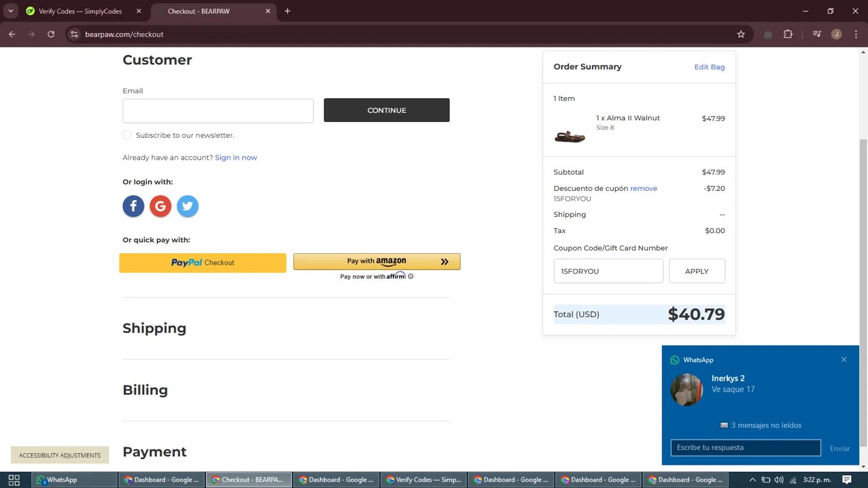Choose Pay with Amazon button
This screenshot has height=488, width=868.
[x=377, y=261]
